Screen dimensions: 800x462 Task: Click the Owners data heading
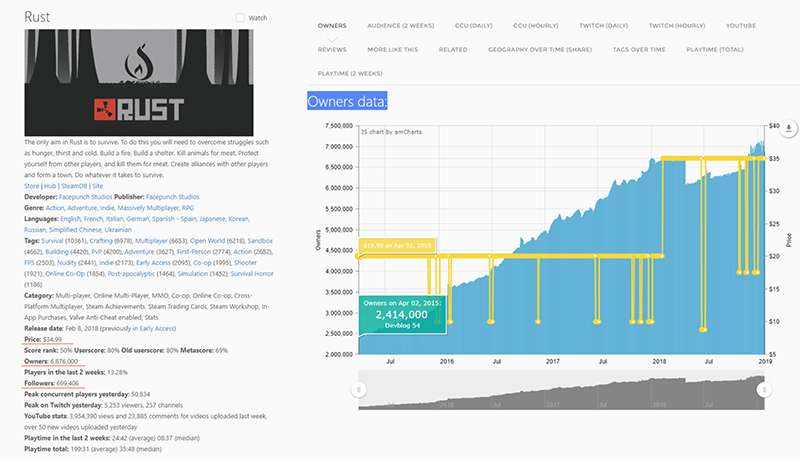pos(347,101)
